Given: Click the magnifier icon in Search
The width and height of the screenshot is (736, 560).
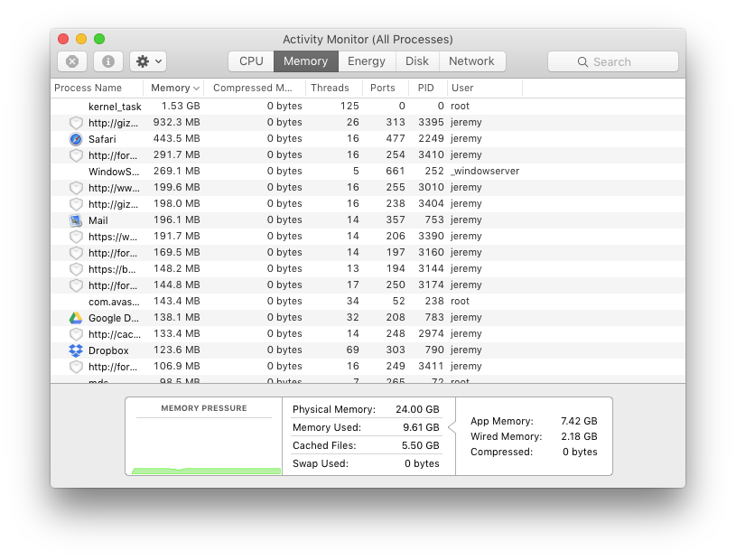Looking at the screenshot, I should tap(582, 62).
